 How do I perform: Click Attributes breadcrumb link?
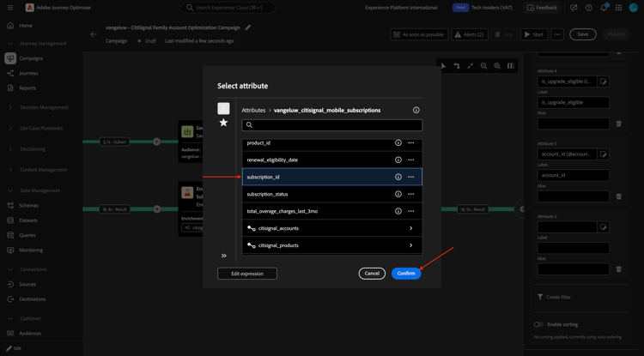(253, 111)
